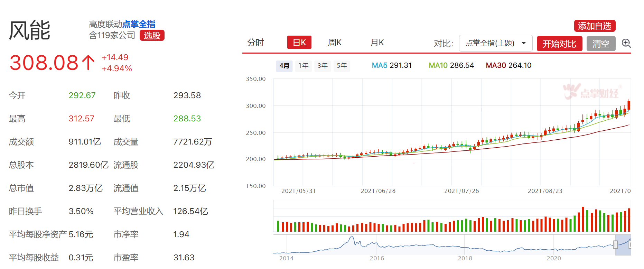This screenshot has width=644, height=269.
Task: Click the 市盈率 value 31.63
Action: (x=184, y=258)
